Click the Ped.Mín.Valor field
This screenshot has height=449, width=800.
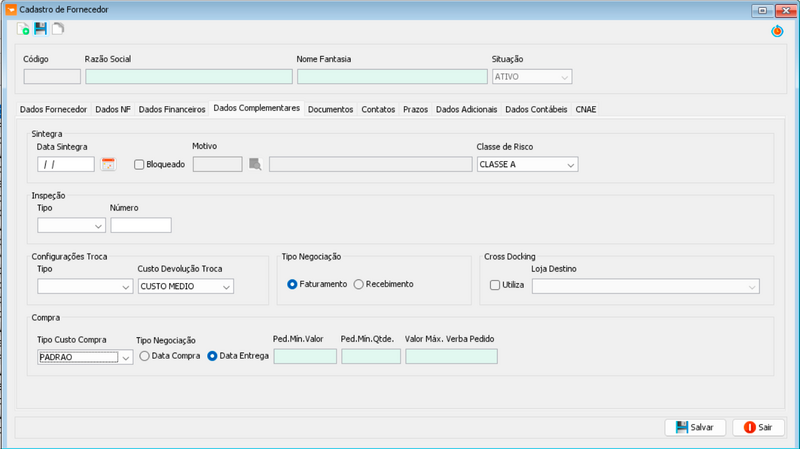click(305, 356)
